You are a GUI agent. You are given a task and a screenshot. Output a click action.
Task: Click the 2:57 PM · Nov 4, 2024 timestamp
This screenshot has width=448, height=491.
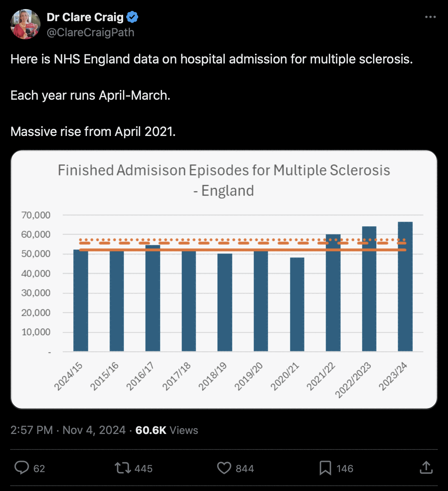click(x=68, y=430)
